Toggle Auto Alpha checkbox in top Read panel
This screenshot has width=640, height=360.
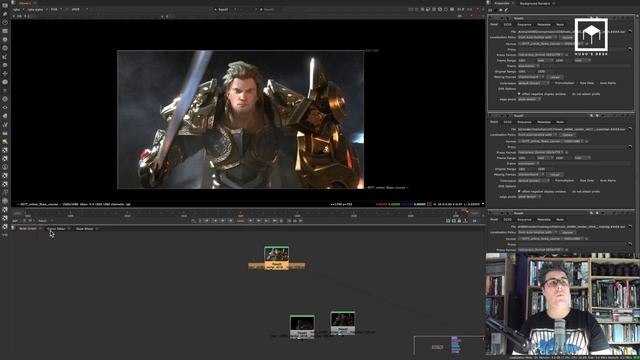(x=597, y=83)
